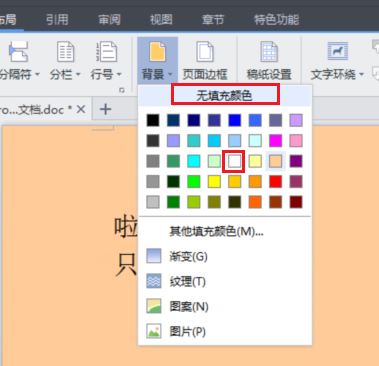379x366 pixels.
Task: Pick the dark maroon swatch, bottom row
Action: point(296,202)
